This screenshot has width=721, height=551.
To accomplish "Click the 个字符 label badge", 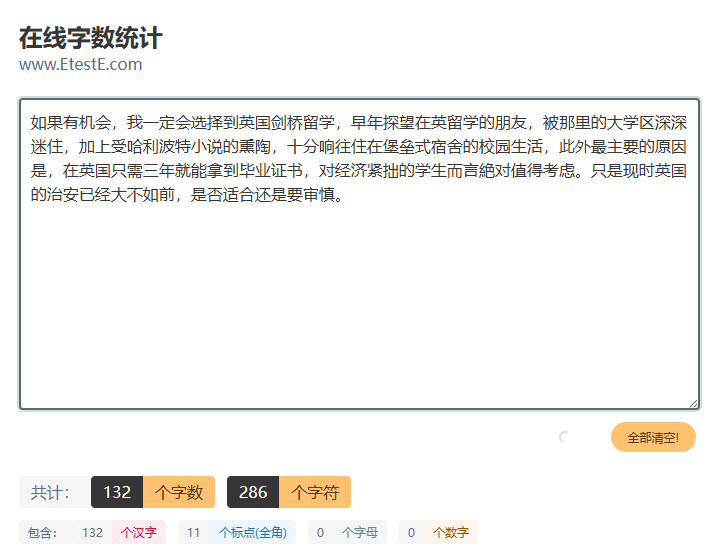I will click(315, 492).
